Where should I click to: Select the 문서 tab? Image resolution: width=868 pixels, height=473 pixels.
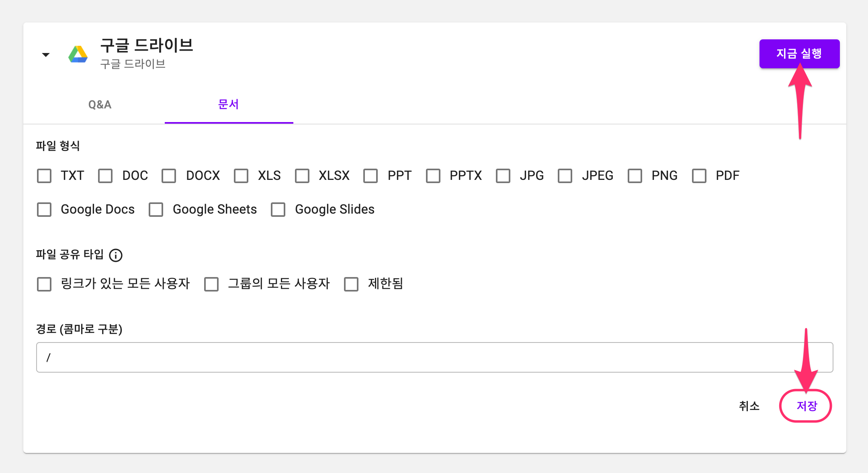(x=229, y=104)
